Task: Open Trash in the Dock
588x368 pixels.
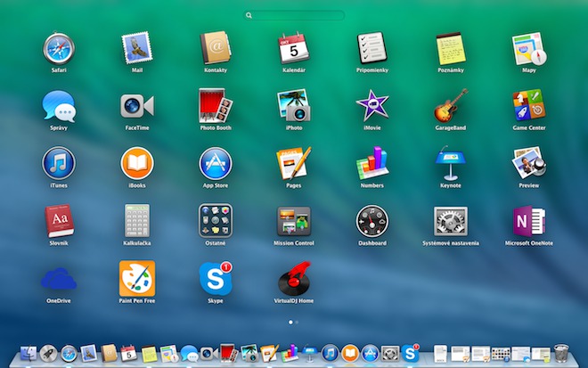Action: pyautogui.click(x=561, y=354)
